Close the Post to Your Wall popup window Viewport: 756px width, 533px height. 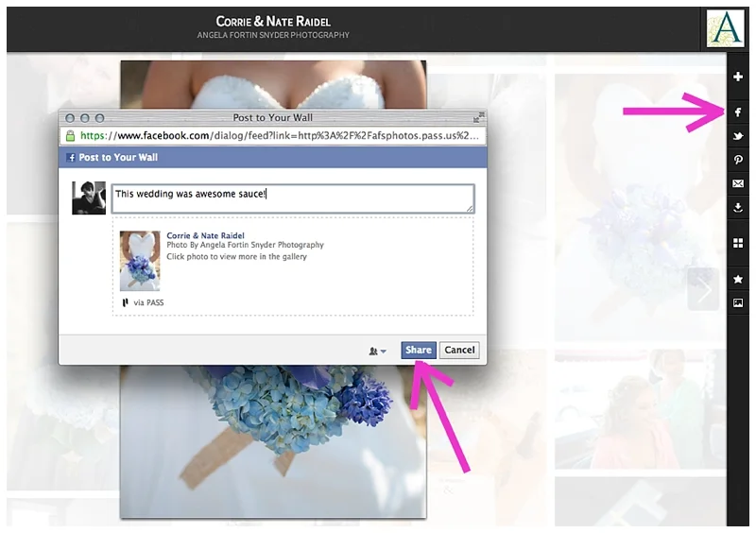70,118
